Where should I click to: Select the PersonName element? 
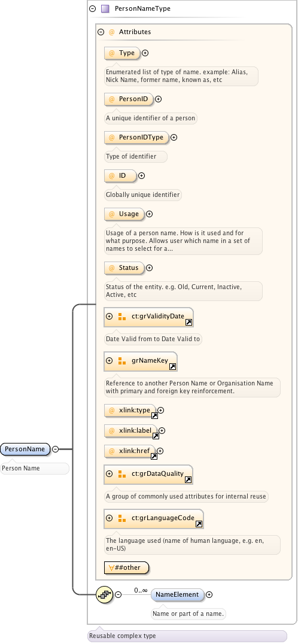point(25,449)
